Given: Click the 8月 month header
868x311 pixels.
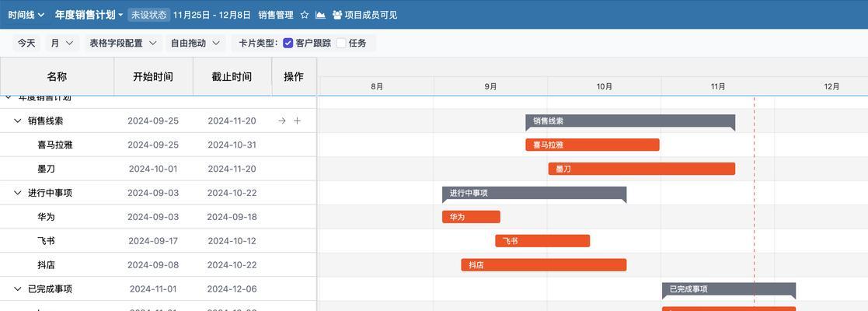Looking at the screenshot, I should (377, 86).
